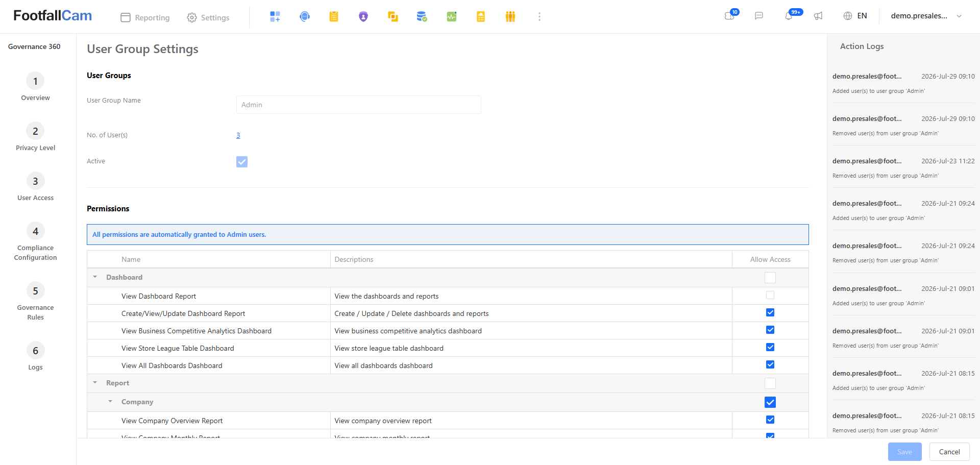
Task: Click the orange people group icon
Action: pos(510,17)
